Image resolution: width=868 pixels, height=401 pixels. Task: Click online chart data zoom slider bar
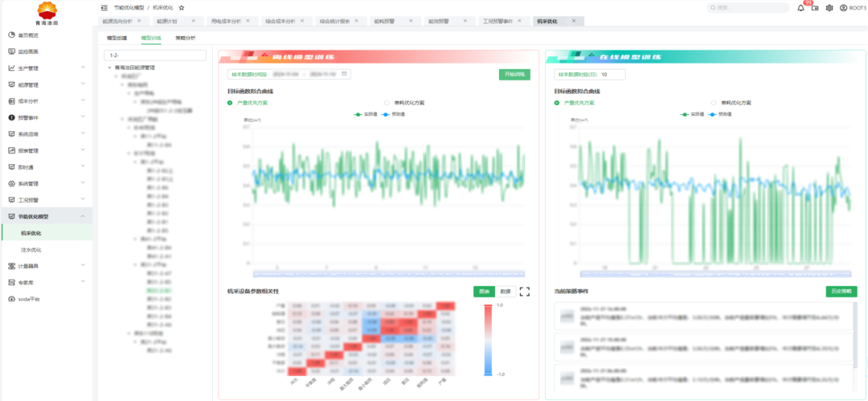(716, 273)
